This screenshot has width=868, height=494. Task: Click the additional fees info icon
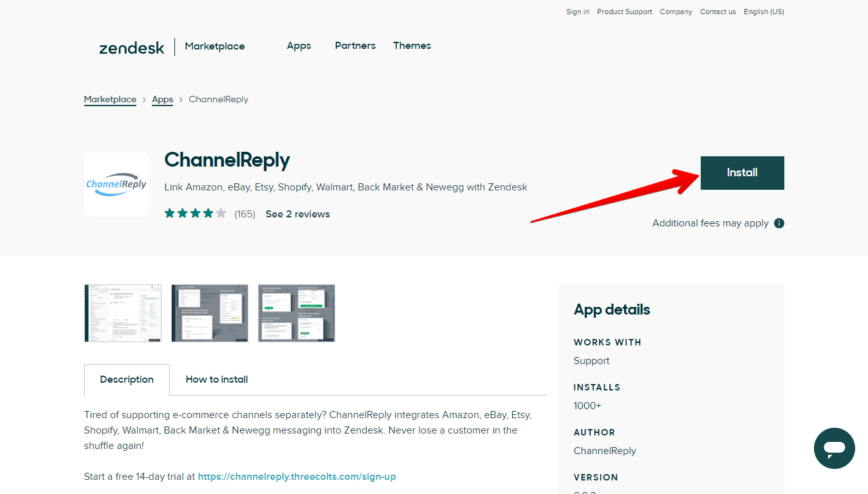pyautogui.click(x=779, y=223)
